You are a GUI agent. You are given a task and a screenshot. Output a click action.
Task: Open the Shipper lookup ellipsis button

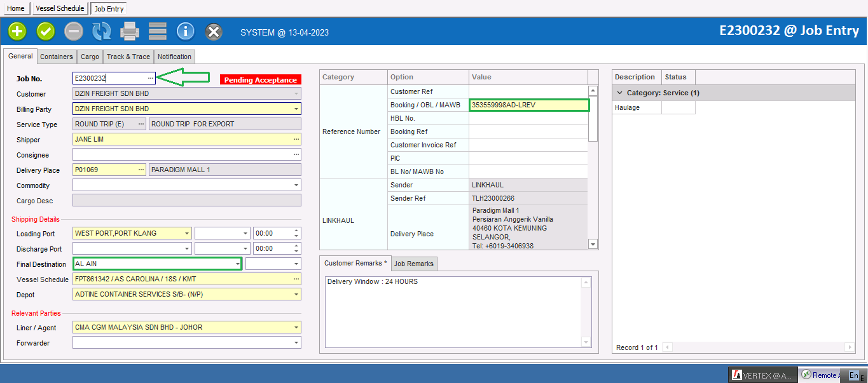point(296,139)
